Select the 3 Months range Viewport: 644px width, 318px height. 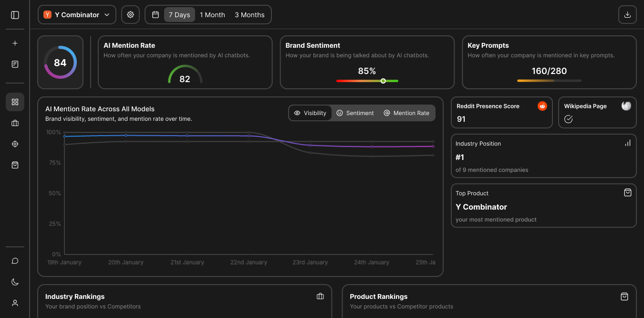pos(249,15)
